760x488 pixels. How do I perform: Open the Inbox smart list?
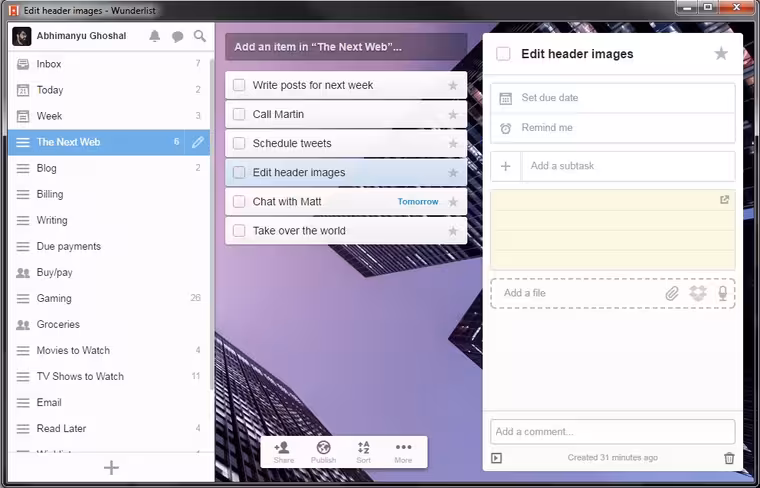[x=109, y=64]
